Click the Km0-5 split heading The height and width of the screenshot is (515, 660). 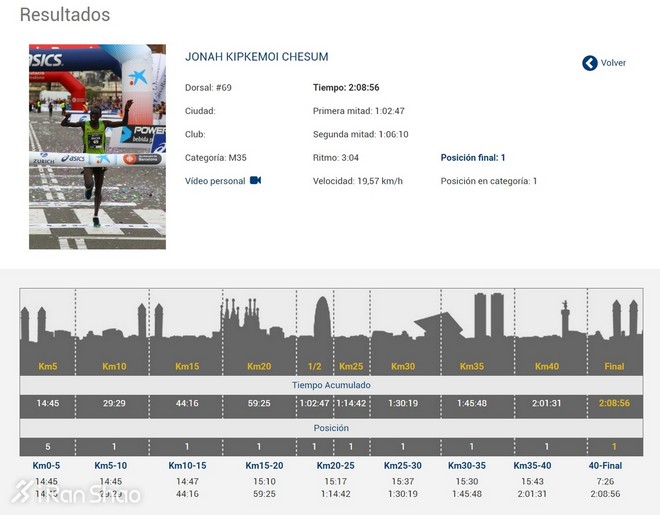[x=47, y=465]
